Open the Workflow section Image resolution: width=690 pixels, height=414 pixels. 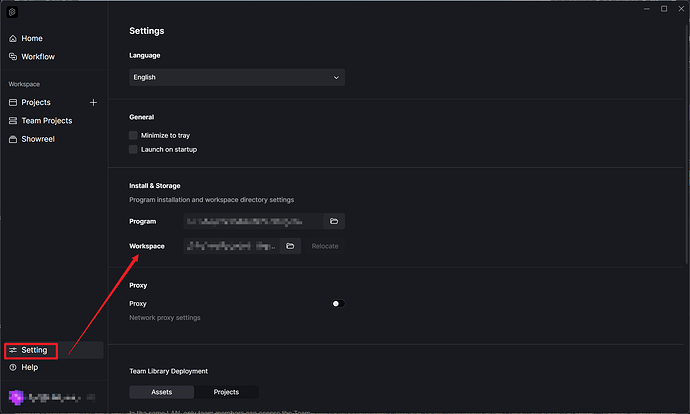(x=38, y=56)
